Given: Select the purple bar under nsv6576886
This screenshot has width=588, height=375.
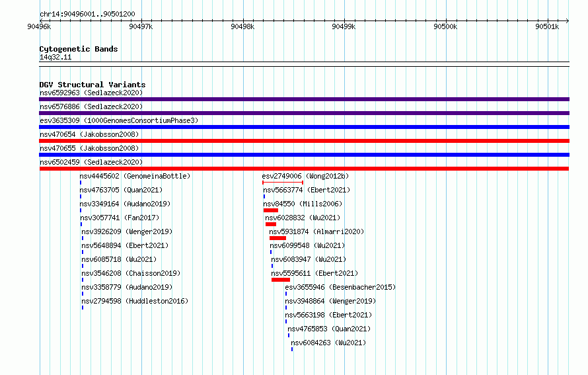Looking at the screenshot, I should 304,113.
